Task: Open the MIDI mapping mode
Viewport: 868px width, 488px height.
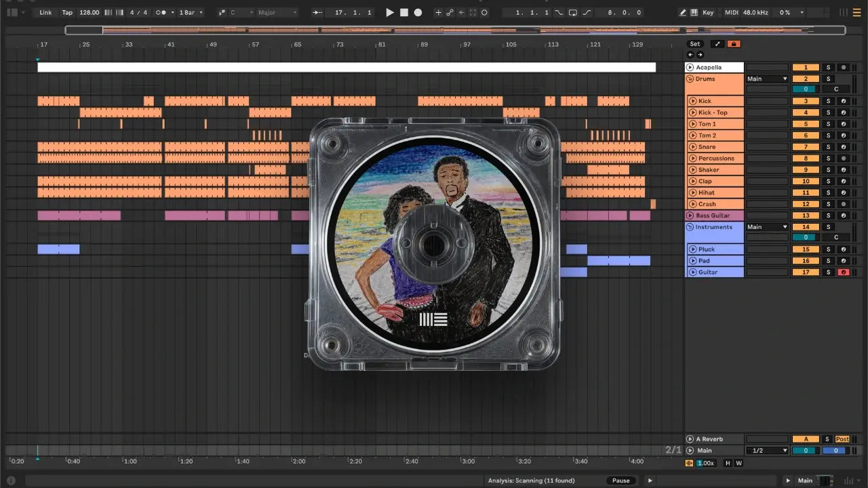Action: point(731,12)
